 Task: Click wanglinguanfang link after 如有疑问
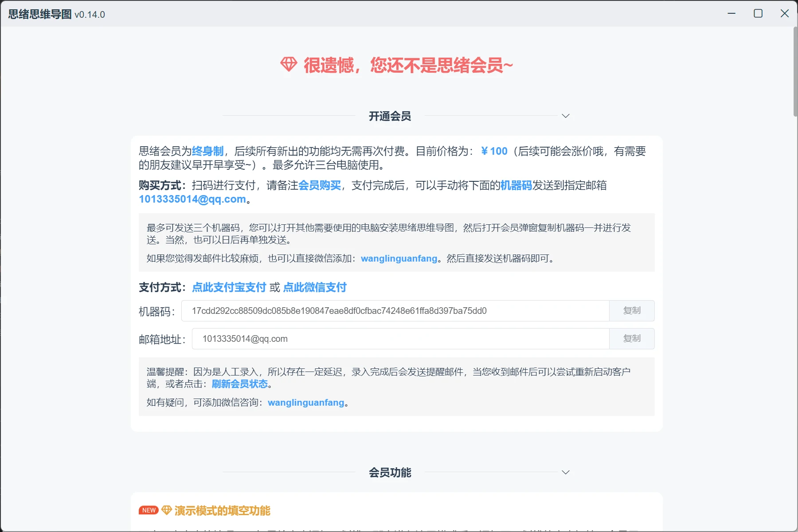coord(306,403)
